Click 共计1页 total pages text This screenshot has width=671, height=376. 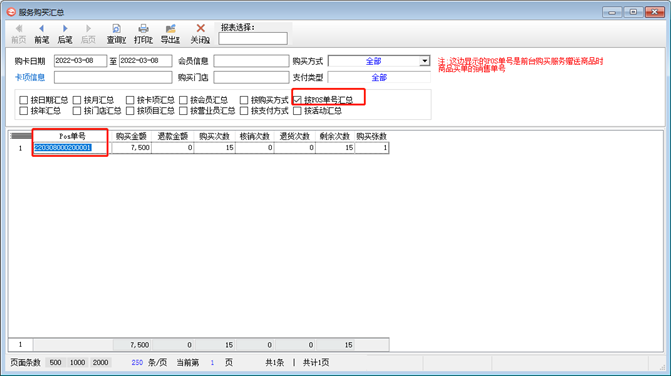[x=316, y=362]
